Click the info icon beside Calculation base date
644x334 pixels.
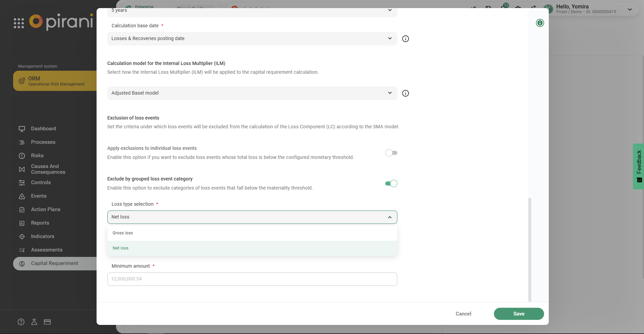point(405,39)
